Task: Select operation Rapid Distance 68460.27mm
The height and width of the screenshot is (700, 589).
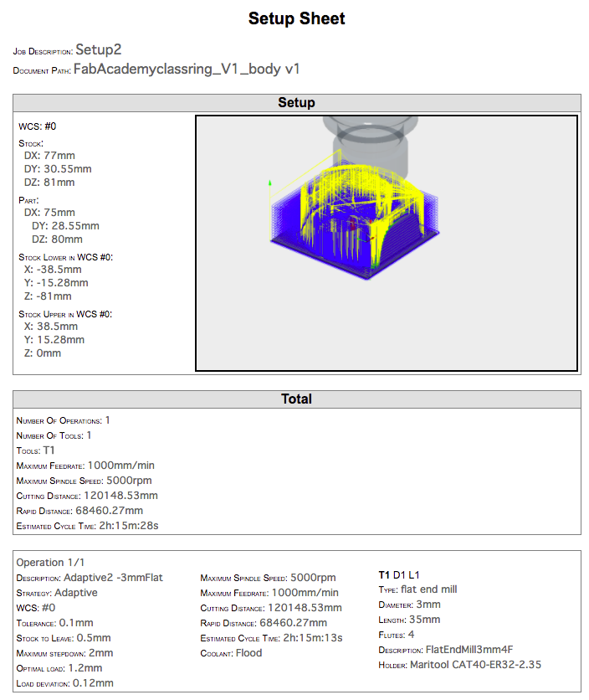Action: coord(264,623)
